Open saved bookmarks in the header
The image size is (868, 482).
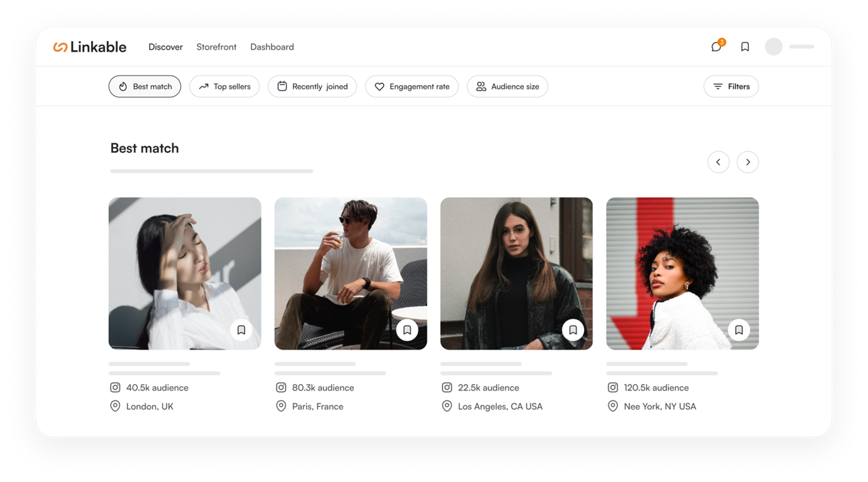pos(745,47)
